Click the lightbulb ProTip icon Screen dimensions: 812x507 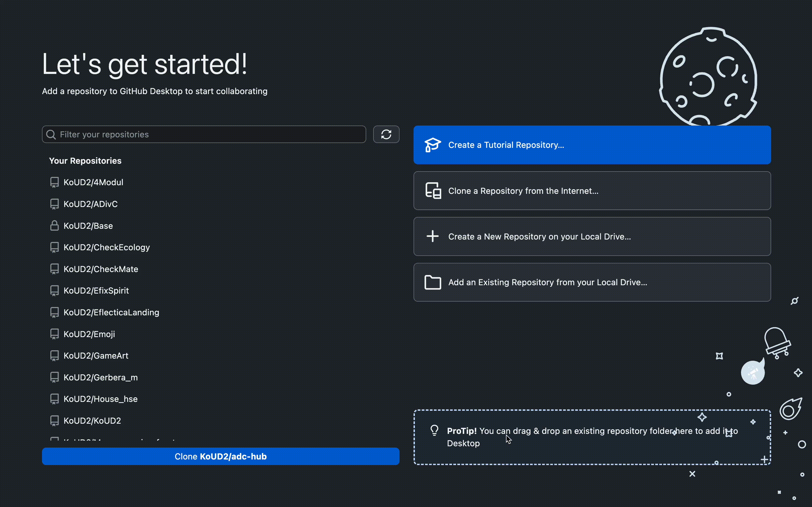434,431
